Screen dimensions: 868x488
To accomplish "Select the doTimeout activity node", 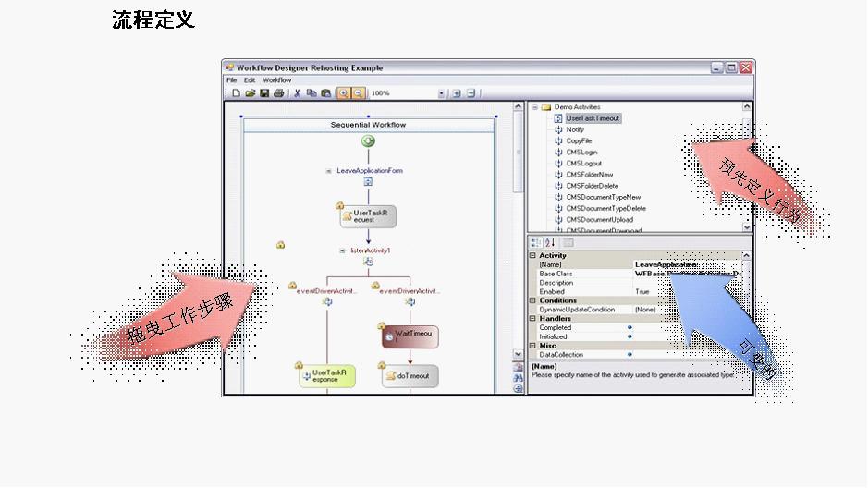I will (x=410, y=375).
